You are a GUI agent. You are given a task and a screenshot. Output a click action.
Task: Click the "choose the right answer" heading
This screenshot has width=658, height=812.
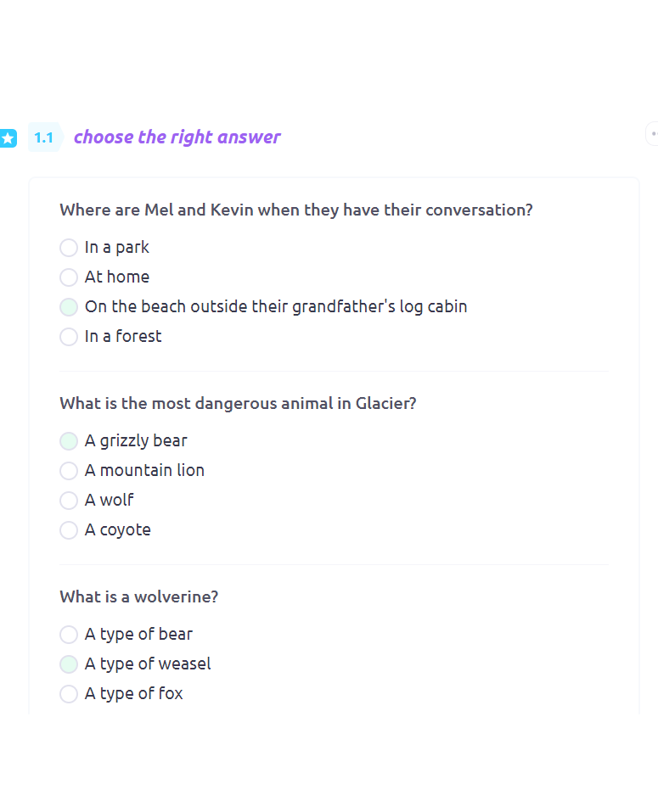coord(177,137)
